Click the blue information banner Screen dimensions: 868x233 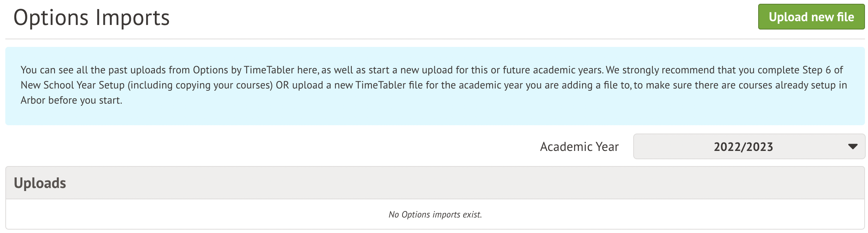coord(435,113)
